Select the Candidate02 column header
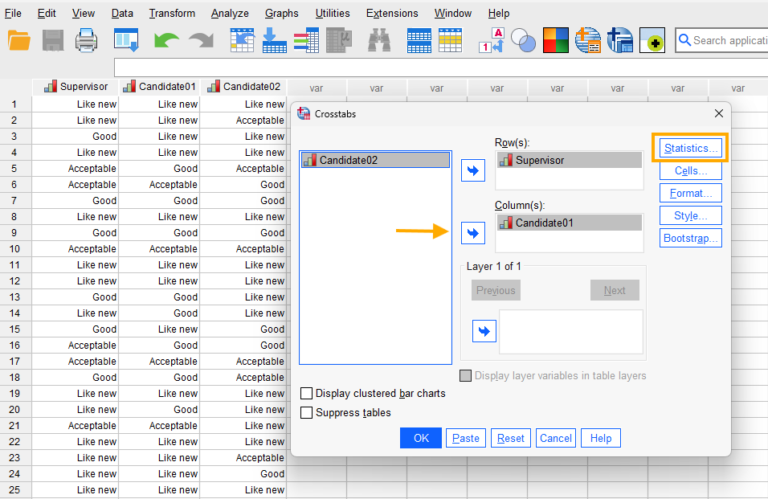Viewport: 768px width, 499px height. coord(243,87)
